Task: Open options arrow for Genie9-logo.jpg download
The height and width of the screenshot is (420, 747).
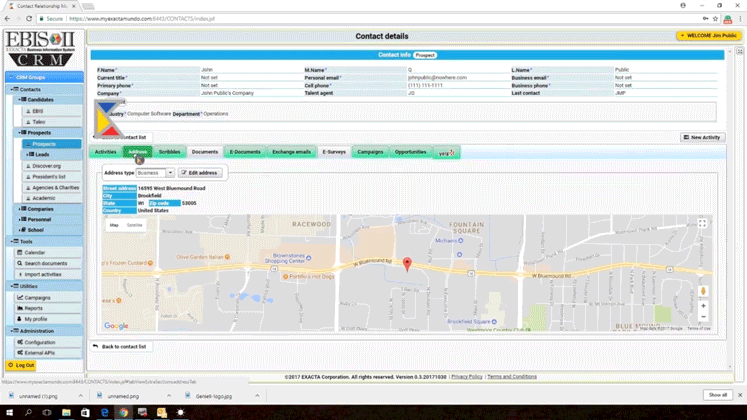Action: (257, 396)
